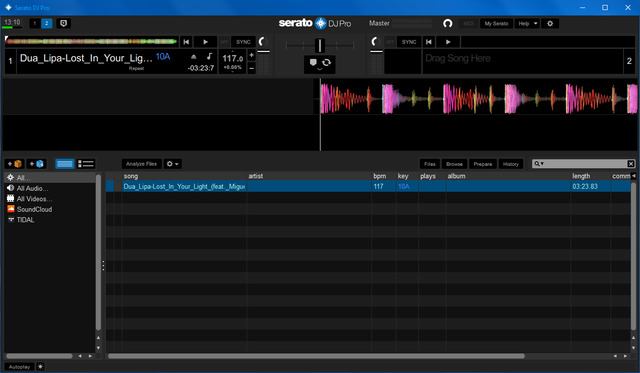Click the -03:23:7 remaining time display
This screenshot has width=640, height=373.
click(201, 68)
